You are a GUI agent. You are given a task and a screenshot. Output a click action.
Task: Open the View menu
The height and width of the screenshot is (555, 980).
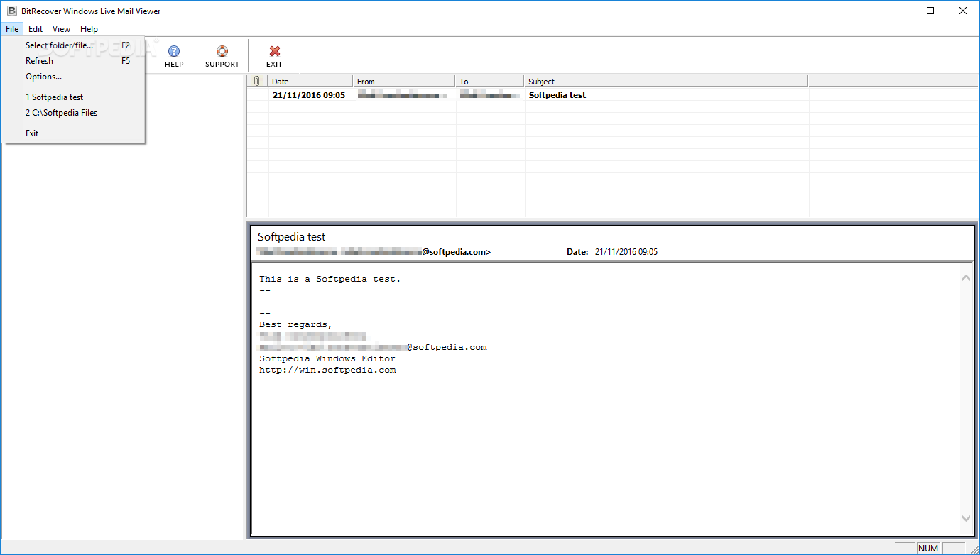pyautogui.click(x=62, y=29)
